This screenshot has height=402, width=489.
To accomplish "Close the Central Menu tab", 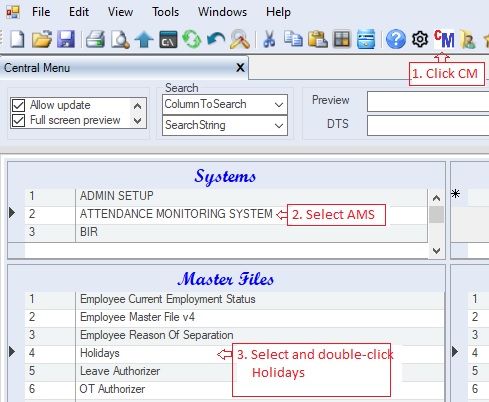I will (x=240, y=68).
